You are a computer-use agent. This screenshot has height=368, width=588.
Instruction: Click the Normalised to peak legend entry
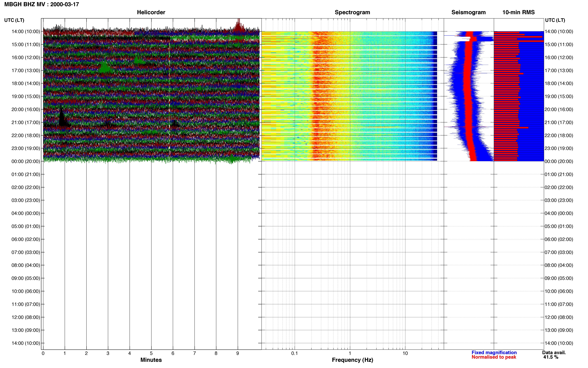click(494, 357)
